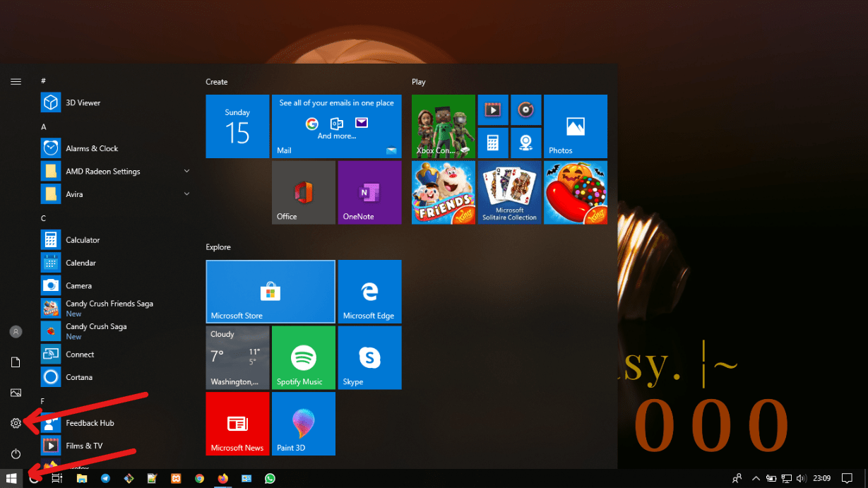Show hidden icons in system tray
Screen dimensions: 868x488
(x=755, y=478)
